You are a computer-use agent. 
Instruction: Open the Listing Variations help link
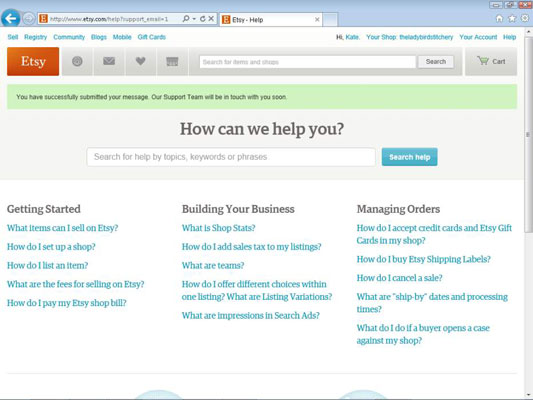[x=257, y=290]
